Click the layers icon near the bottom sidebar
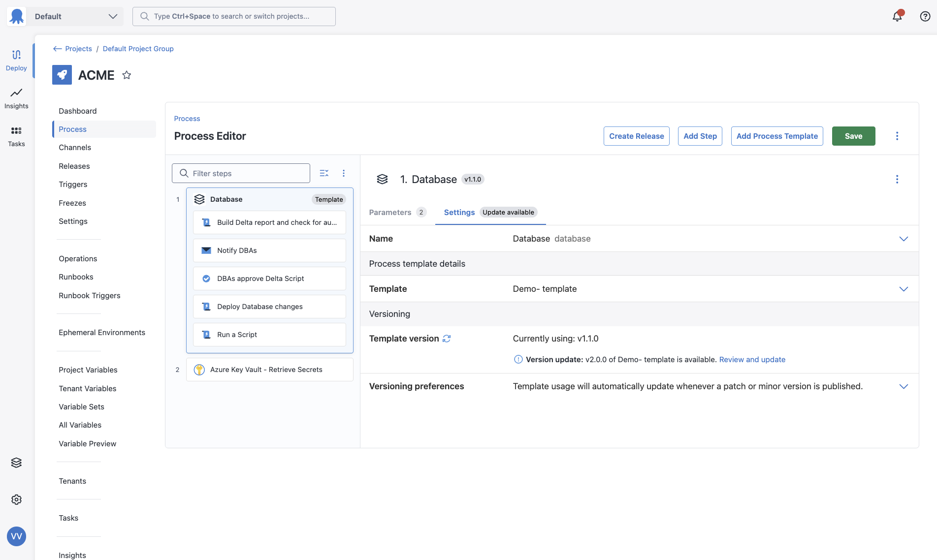 point(16,462)
